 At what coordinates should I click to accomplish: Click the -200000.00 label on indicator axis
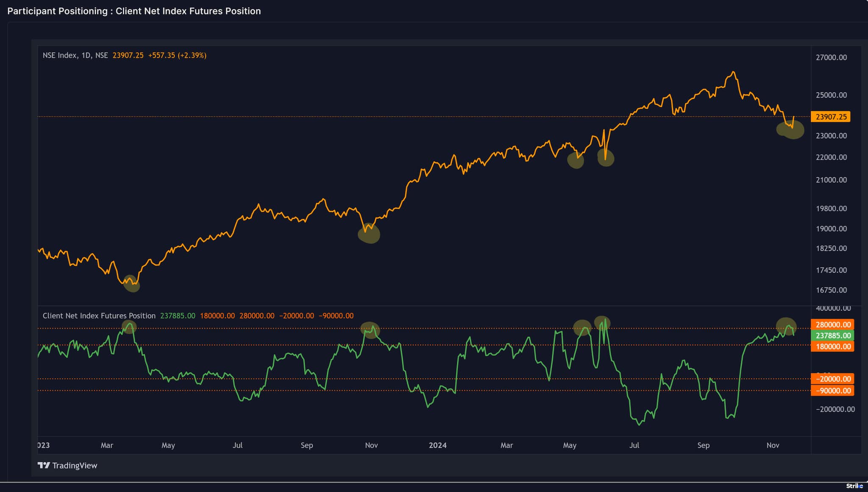coord(835,409)
